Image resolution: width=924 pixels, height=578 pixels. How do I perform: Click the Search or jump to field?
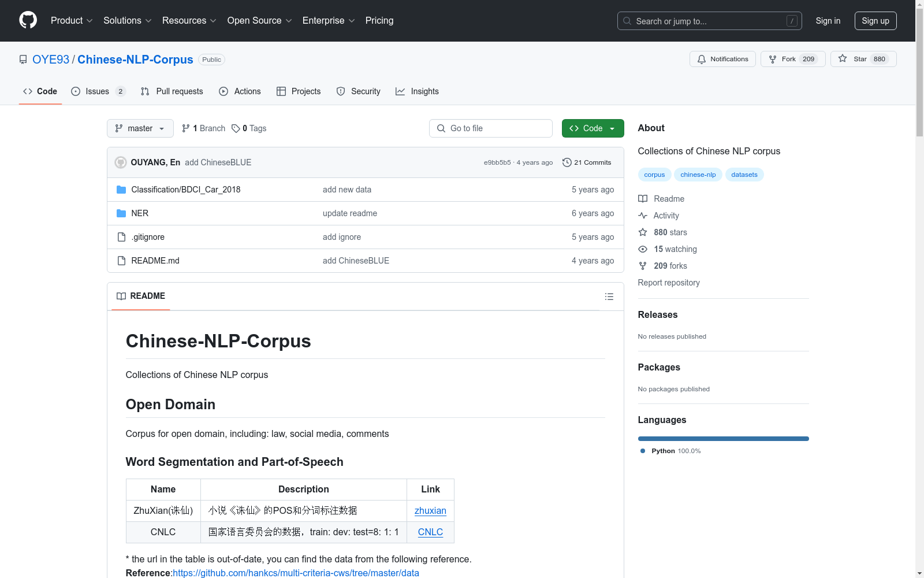(710, 21)
